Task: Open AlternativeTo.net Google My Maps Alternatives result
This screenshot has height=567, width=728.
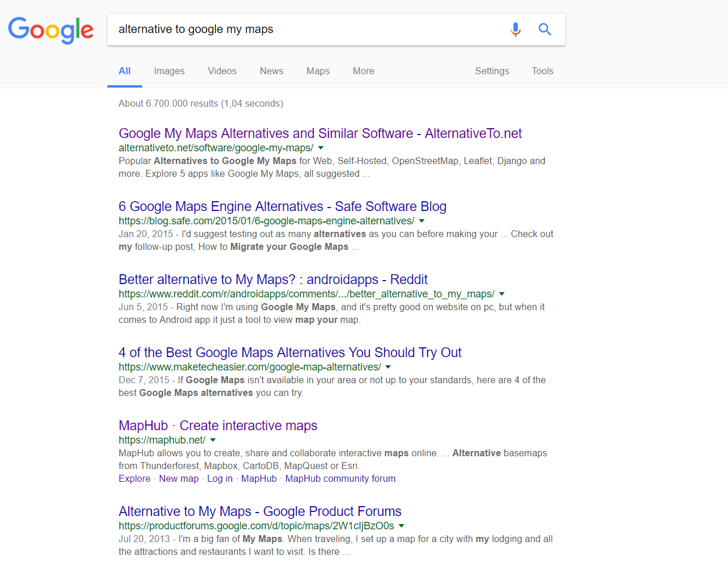Action: pyautogui.click(x=320, y=133)
